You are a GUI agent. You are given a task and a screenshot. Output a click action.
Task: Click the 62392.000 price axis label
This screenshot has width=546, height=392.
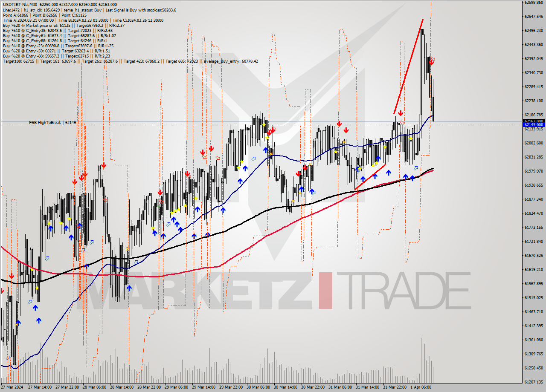(534, 58)
